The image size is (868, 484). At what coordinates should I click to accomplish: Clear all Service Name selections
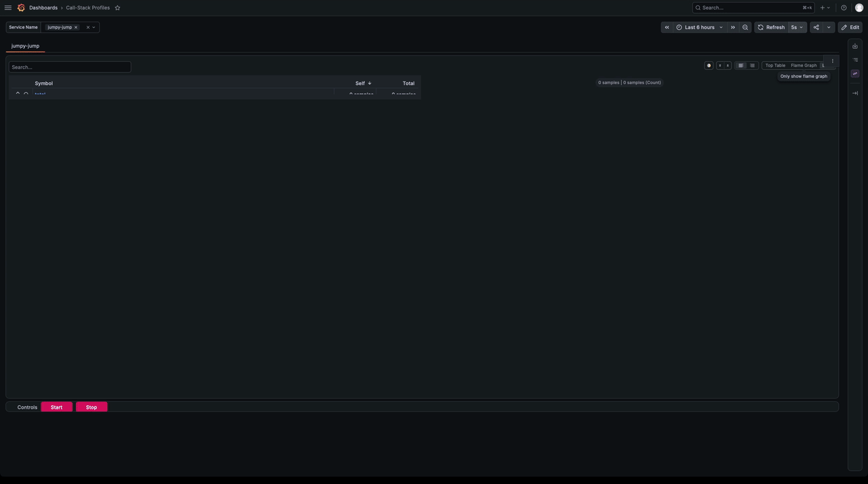[87, 27]
